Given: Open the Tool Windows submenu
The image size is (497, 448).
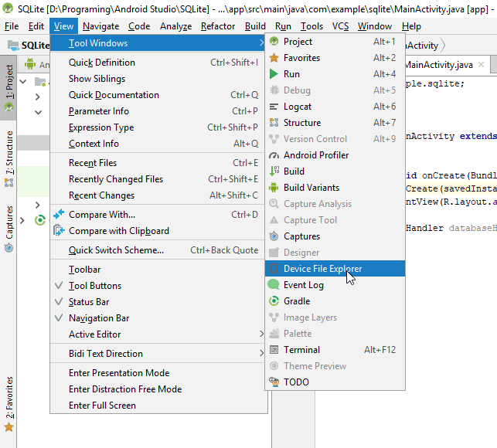Looking at the screenshot, I should click(x=158, y=42).
